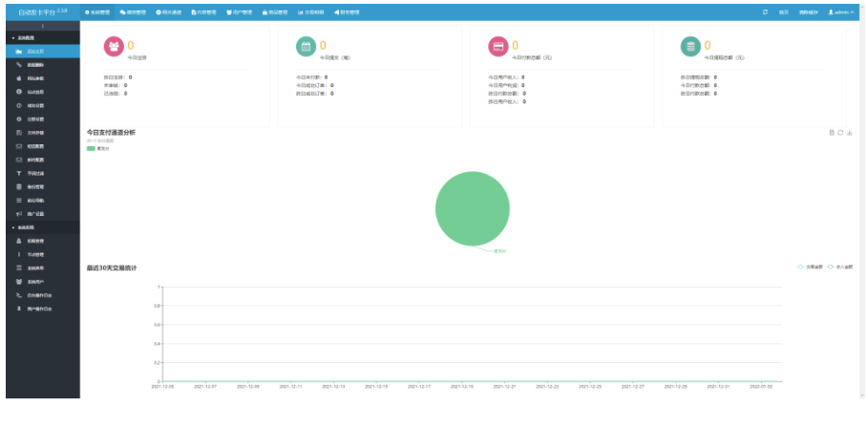The image size is (868, 429).
Task: Click the green calendar statistic icon
Action: 306,47
